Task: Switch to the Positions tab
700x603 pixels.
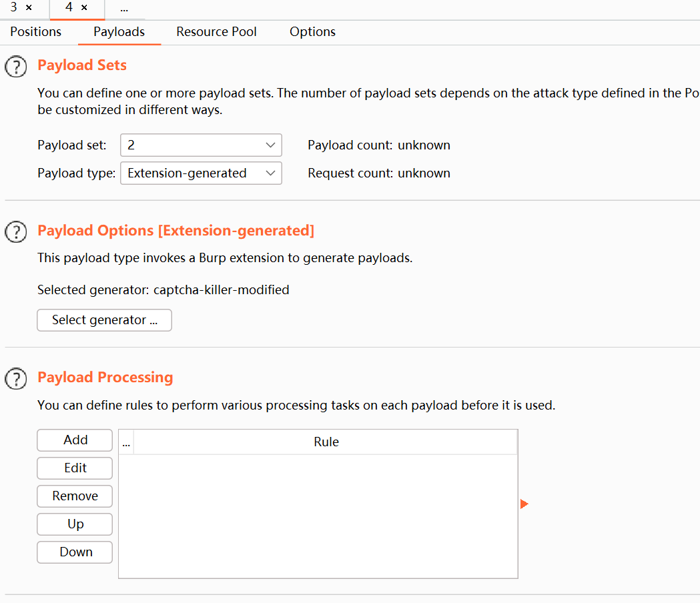Action: [x=36, y=32]
